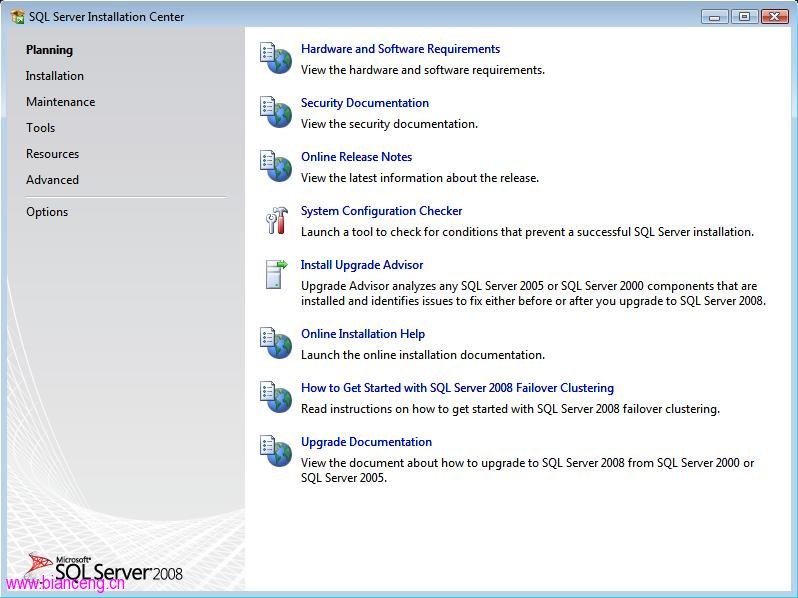798x598 pixels.
Task: Go to the Tools category
Action: 40,128
